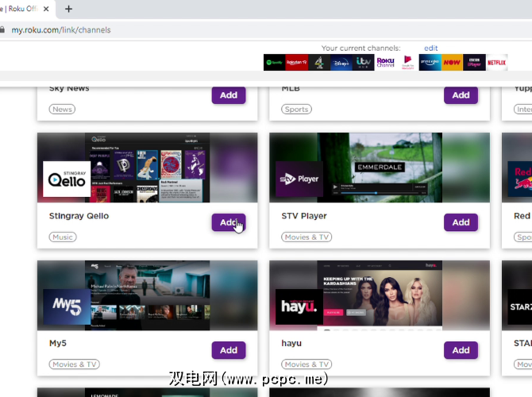The width and height of the screenshot is (532, 397).
Task: Click edit next to current channels
Action: (430, 48)
